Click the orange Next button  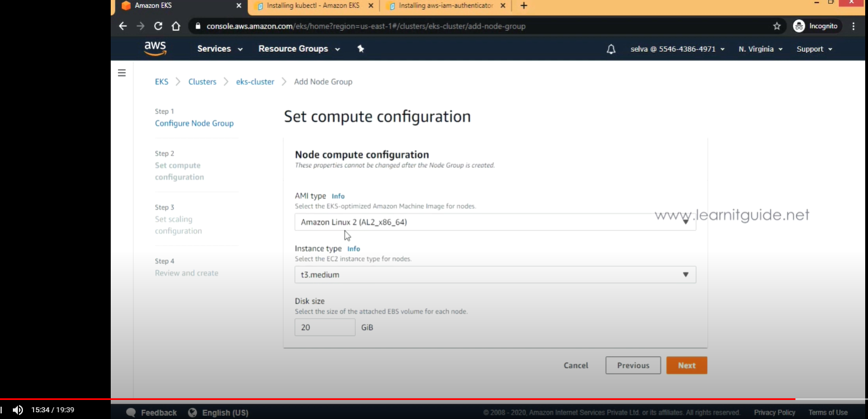pyautogui.click(x=687, y=365)
